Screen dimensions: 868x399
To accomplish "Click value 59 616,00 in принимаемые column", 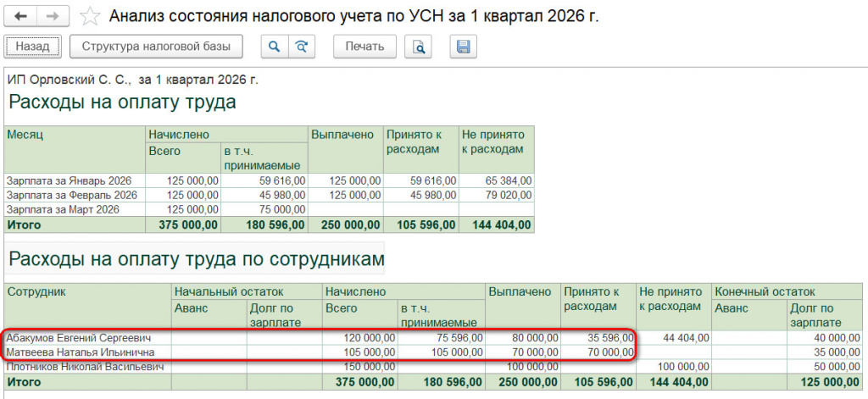I will pos(281,180).
